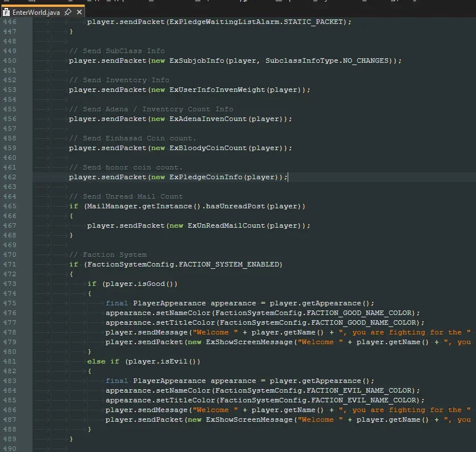Screen dimensions: 476x452
Task: Click line number 489 in the gutter
Action: pos(10,439)
